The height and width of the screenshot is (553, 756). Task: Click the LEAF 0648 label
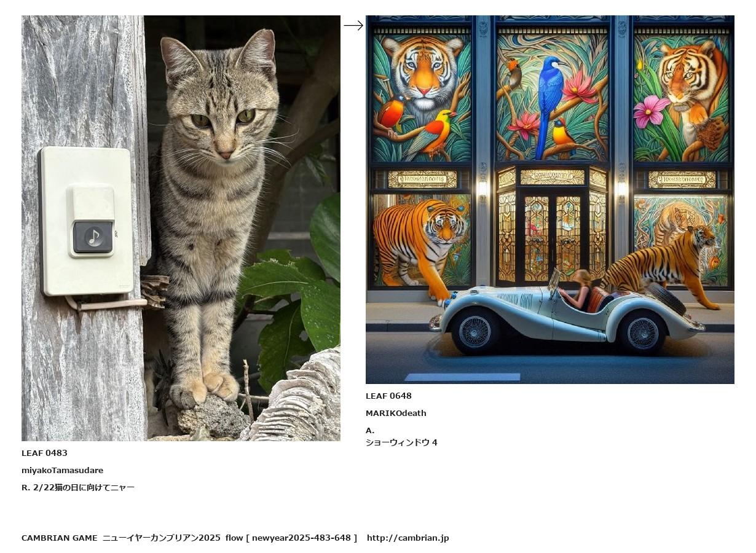point(388,396)
